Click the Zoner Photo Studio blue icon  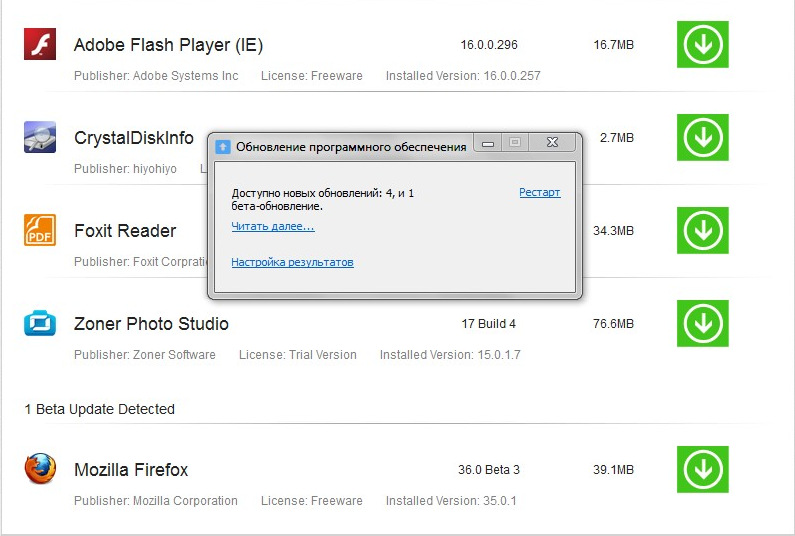pyautogui.click(x=40, y=323)
